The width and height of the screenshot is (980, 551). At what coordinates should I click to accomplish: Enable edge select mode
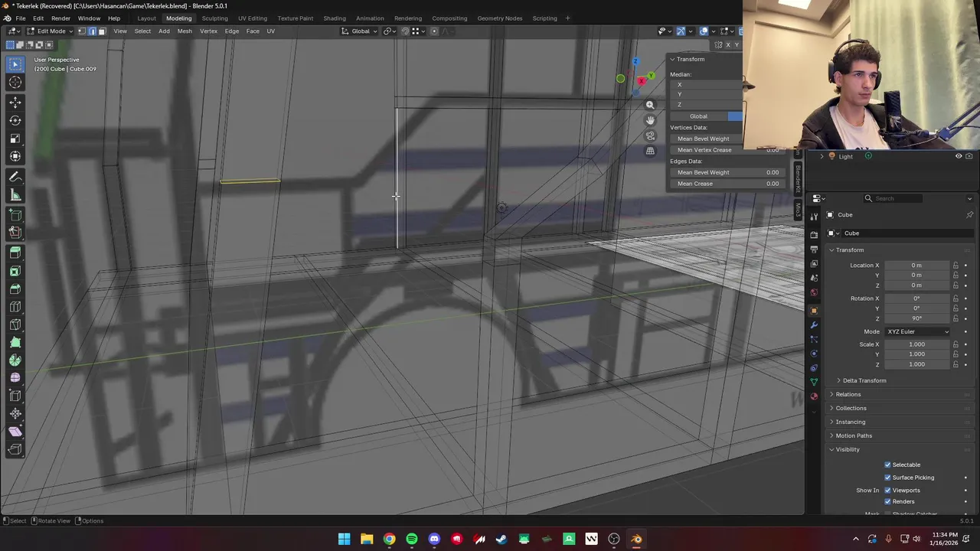92,31
